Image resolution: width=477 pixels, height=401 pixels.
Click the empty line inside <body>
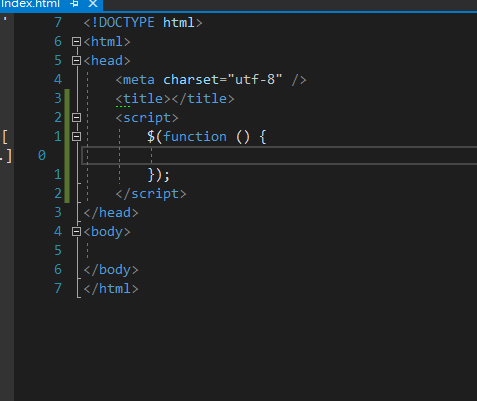279,251
